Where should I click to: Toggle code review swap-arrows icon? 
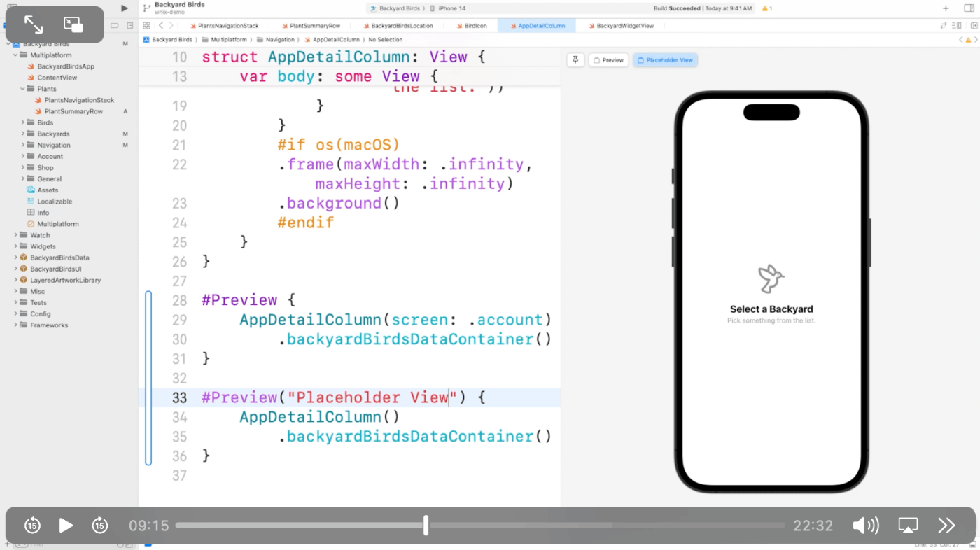(x=944, y=25)
